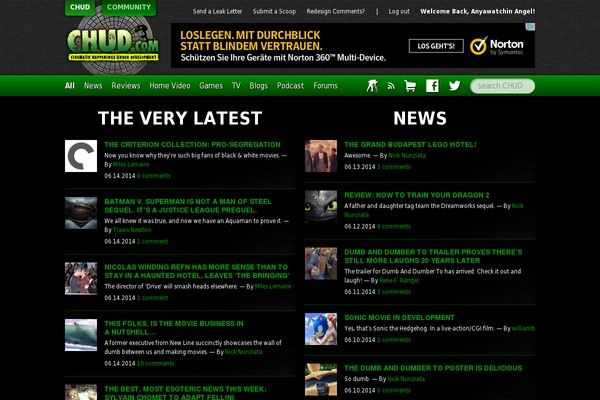This screenshot has width=600, height=400.
Task: Open Best, Most Esoteric News headline
Action: click(x=185, y=393)
